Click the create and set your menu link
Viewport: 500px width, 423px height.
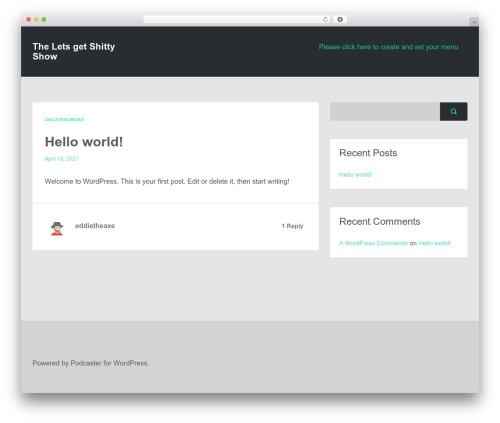tap(388, 47)
